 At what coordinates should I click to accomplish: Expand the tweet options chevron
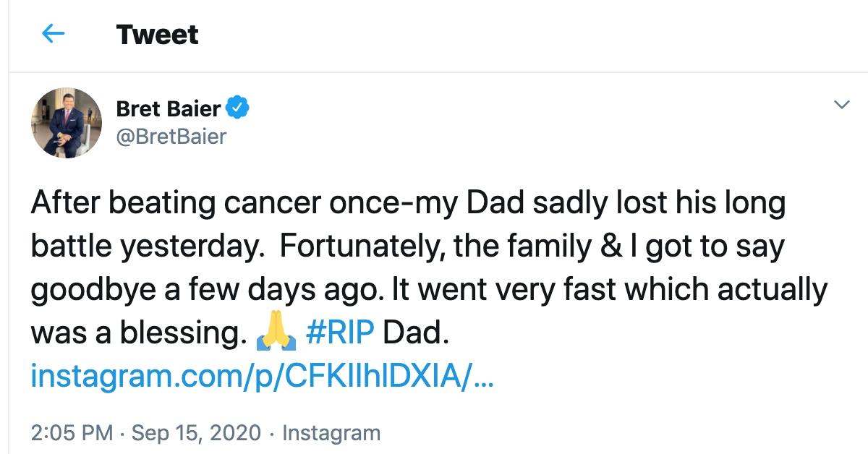click(x=841, y=106)
